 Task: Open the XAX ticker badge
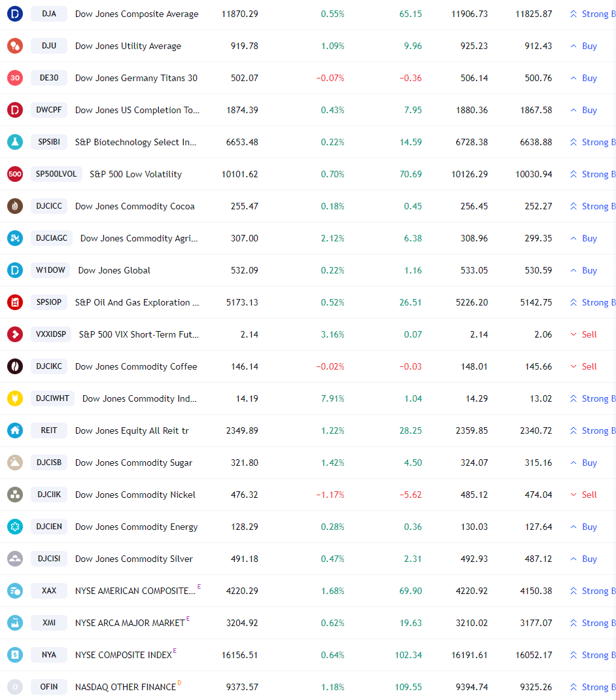click(49, 591)
